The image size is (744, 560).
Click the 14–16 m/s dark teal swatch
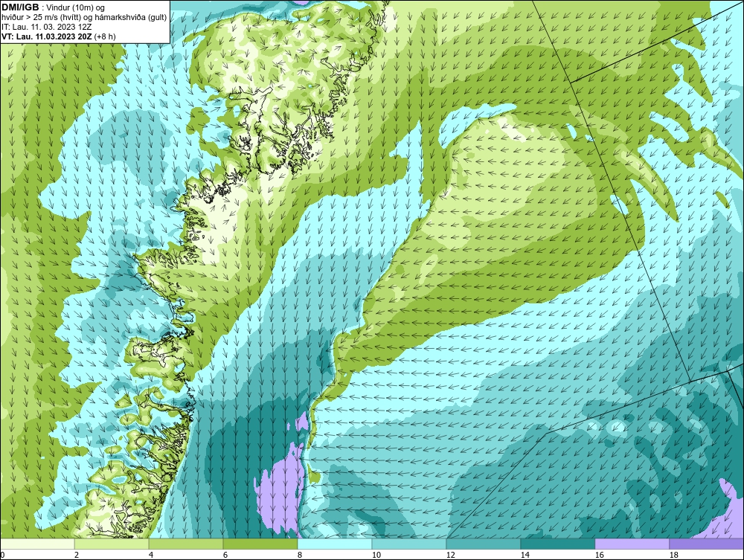[557, 544]
